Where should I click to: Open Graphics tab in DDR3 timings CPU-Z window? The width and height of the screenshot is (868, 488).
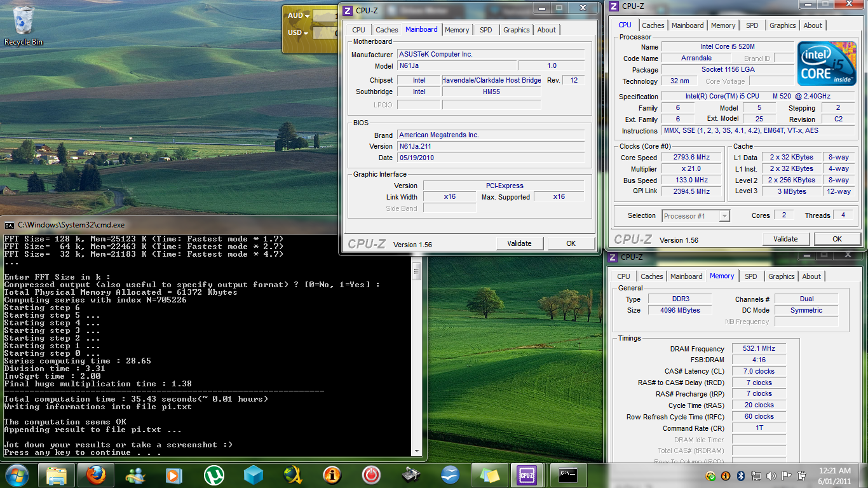(782, 276)
